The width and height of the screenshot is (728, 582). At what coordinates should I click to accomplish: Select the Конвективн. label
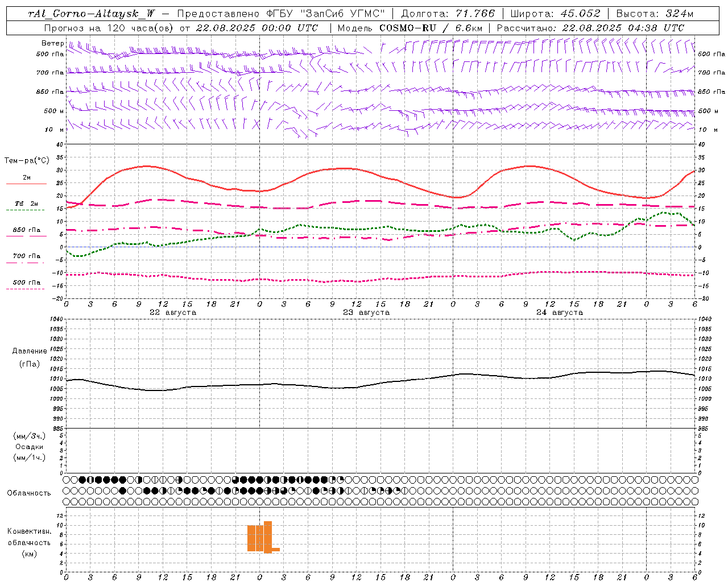29,531
